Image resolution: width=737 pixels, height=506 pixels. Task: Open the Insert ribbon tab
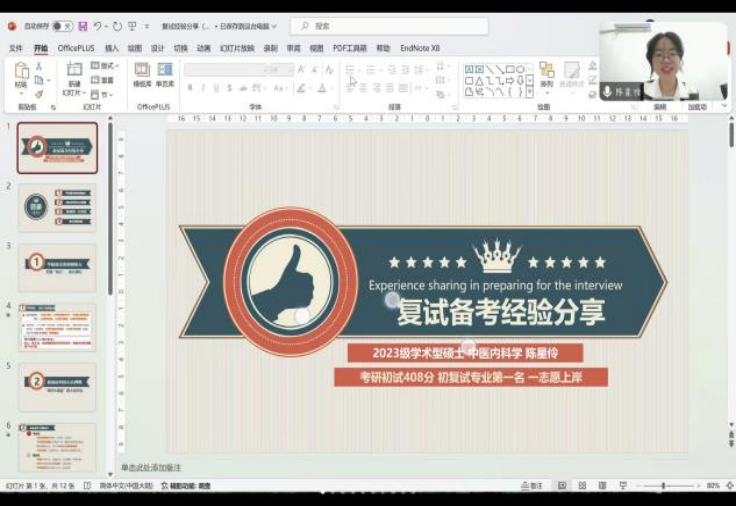pos(111,48)
